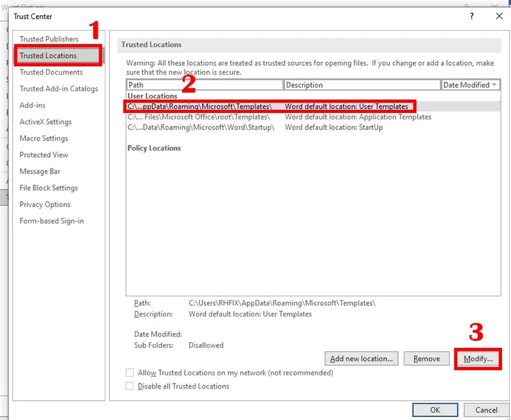Confirm with the OK button

(x=435, y=410)
